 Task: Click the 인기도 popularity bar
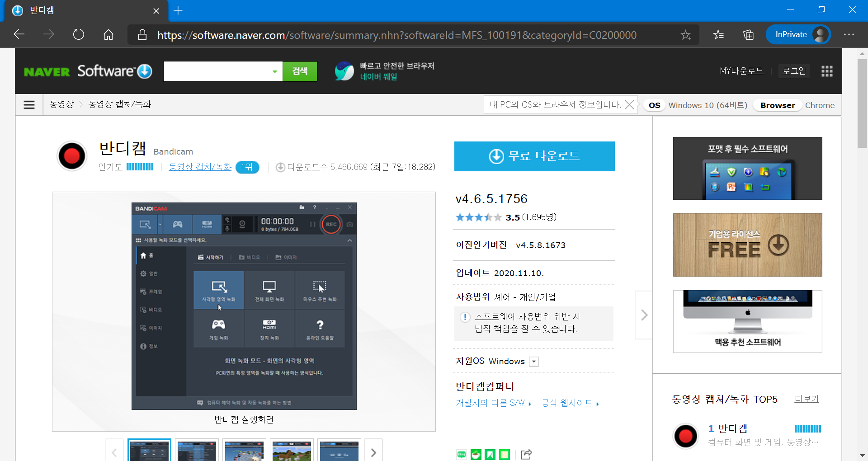click(140, 167)
